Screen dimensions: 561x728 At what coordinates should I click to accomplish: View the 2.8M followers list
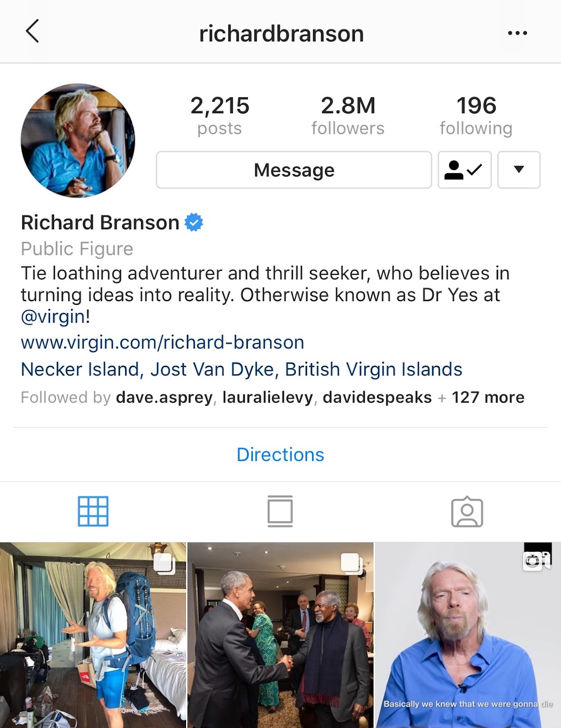click(x=348, y=116)
